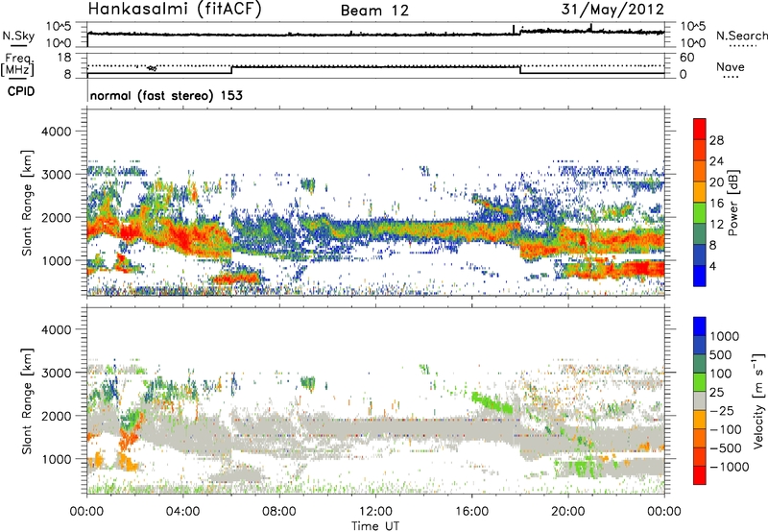768x532 pixels.
Task: Click the 'Beam 12' label
Action: pos(374,11)
